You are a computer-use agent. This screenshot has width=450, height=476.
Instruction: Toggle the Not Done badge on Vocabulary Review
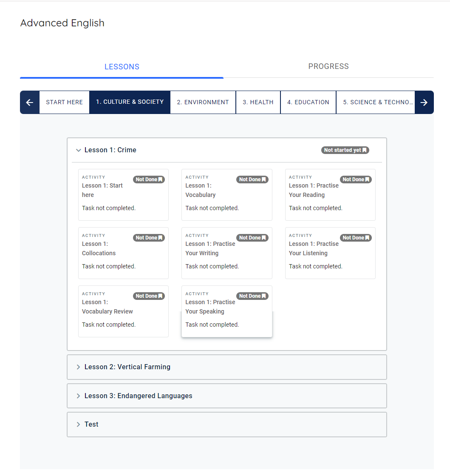click(149, 296)
